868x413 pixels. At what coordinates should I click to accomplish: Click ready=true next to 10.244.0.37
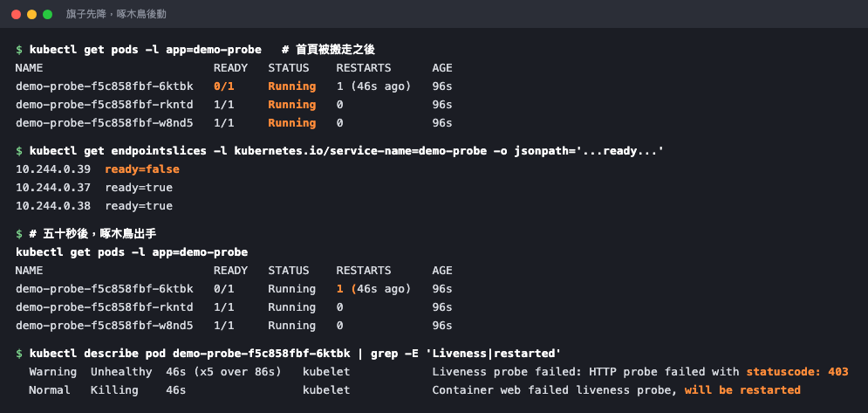(x=139, y=188)
